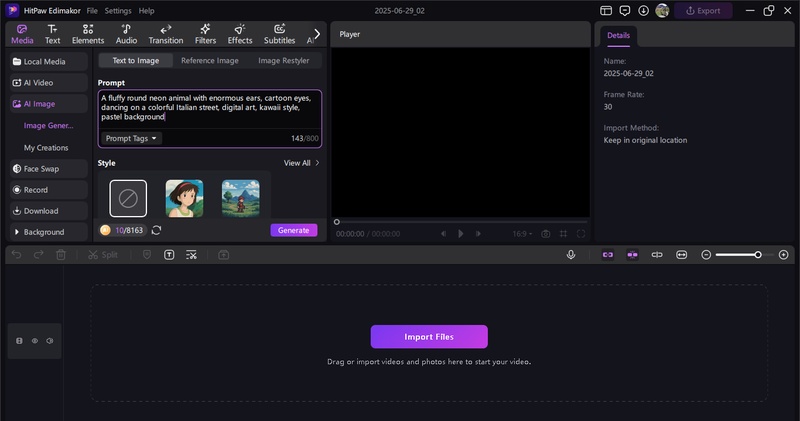The height and width of the screenshot is (421, 800).
Task: Toggle track visibility eye icon
Action: 34,341
